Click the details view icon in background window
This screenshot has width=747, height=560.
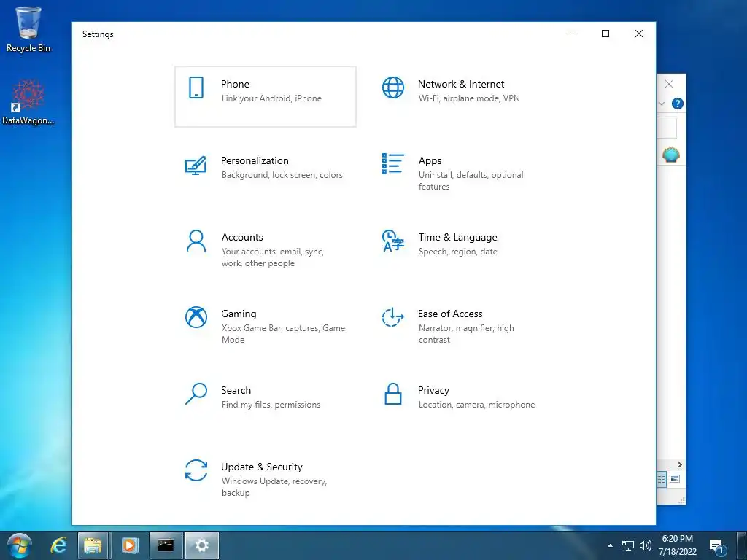coord(661,479)
